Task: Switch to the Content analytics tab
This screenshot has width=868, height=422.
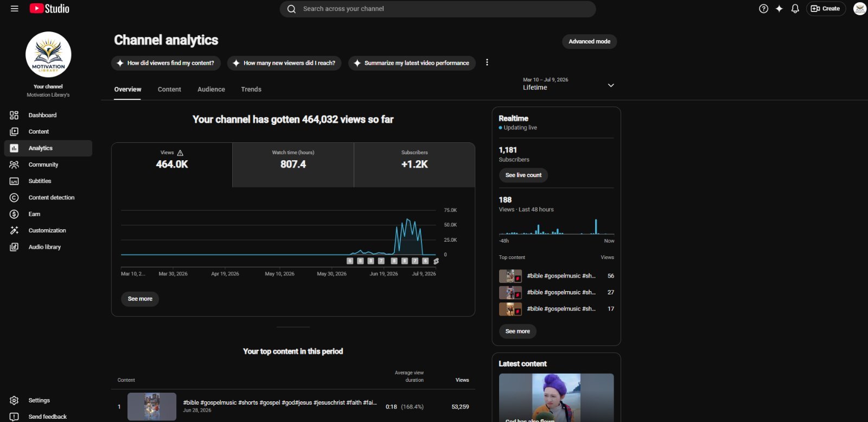Action: coord(169,90)
